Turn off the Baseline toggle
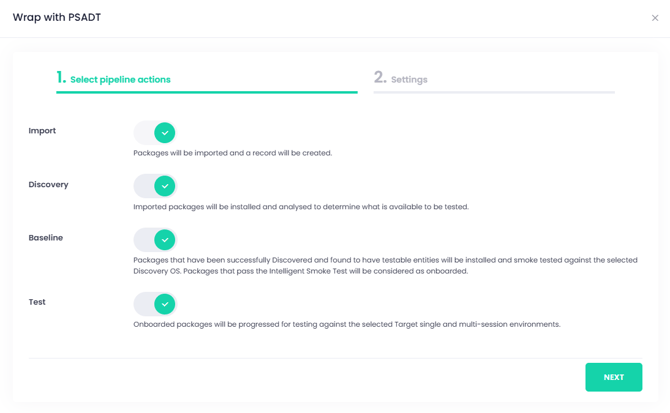The width and height of the screenshot is (670, 413). click(155, 240)
